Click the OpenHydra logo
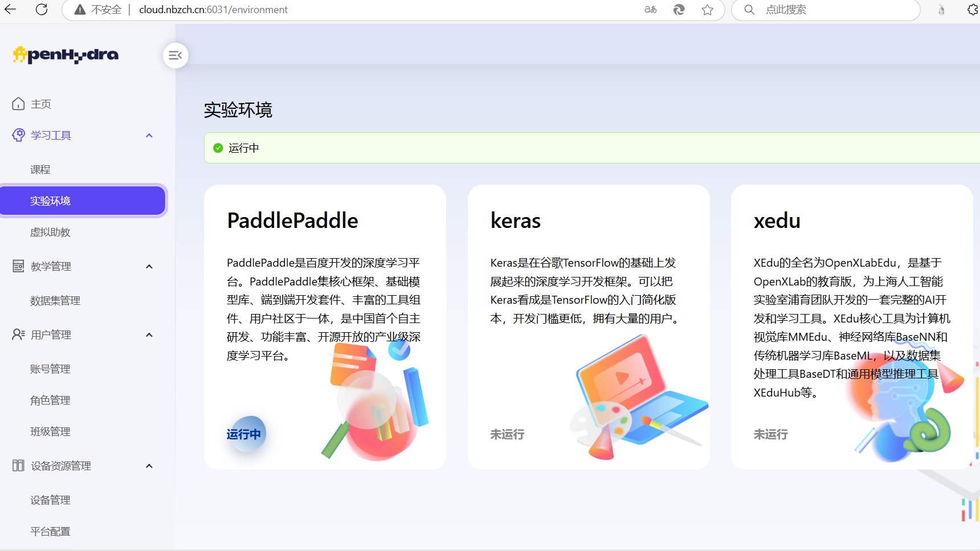The image size is (980, 551). point(66,55)
